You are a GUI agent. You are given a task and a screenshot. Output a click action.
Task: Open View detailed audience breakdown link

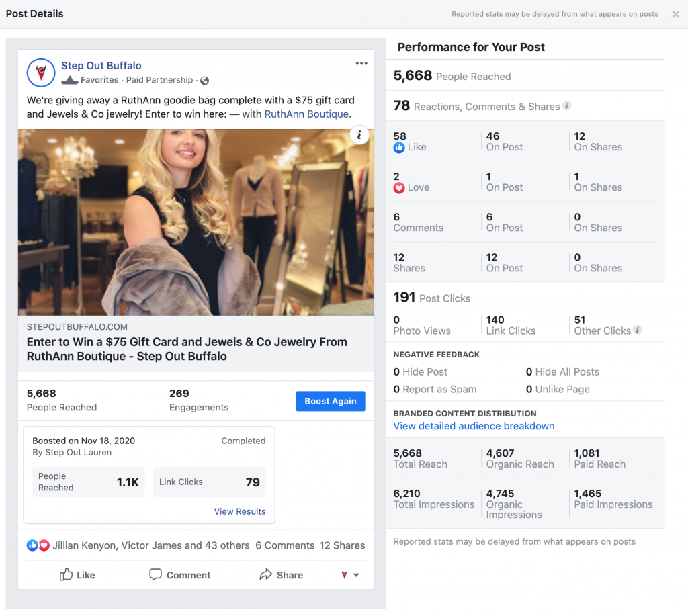pyautogui.click(x=474, y=426)
